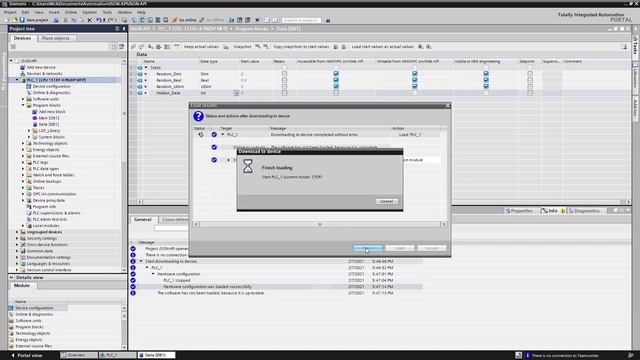Click the PLC alarm text lists icon
Viewport: 640px width, 360px height.
[29, 219]
